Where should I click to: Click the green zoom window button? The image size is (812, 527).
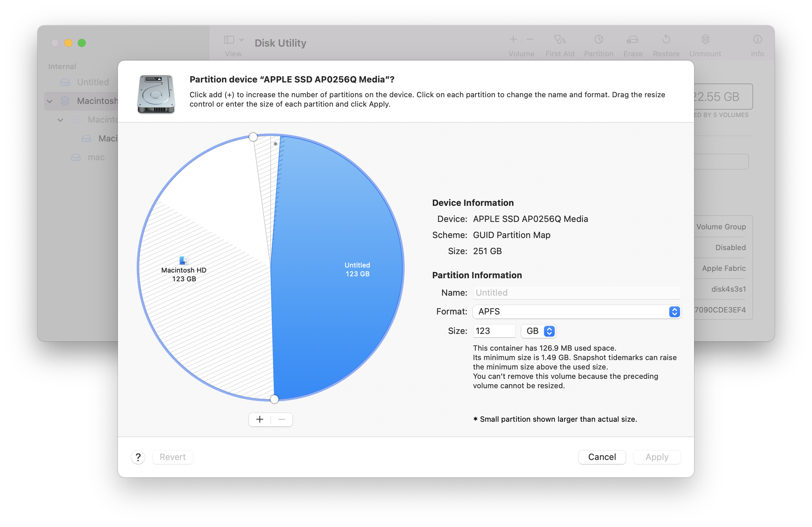point(81,43)
